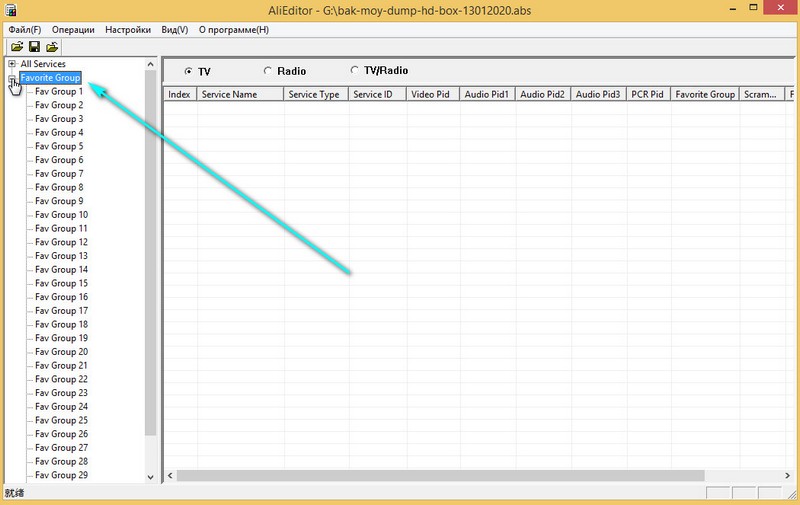Select Fav Group 11 in the tree

[x=61, y=229]
